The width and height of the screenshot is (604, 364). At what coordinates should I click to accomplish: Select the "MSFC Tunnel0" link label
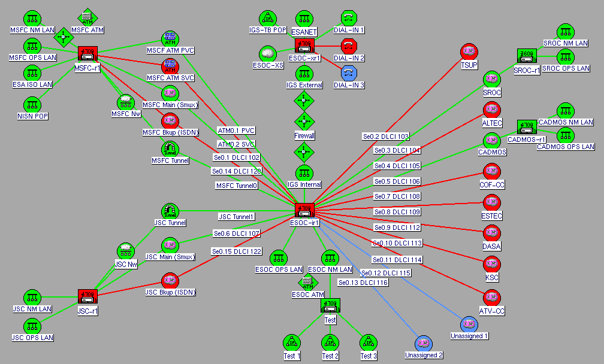[x=237, y=186]
